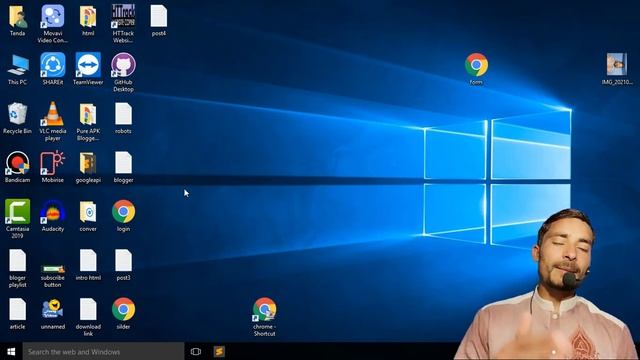Select the download link file
Image resolution: width=640 pixels, height=360 pixels.
pos(88,309)
